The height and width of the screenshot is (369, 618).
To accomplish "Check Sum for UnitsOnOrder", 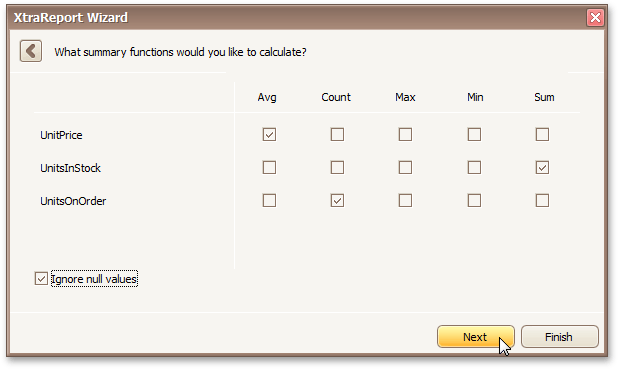I will pyautogui.click(x=542, y=201).
